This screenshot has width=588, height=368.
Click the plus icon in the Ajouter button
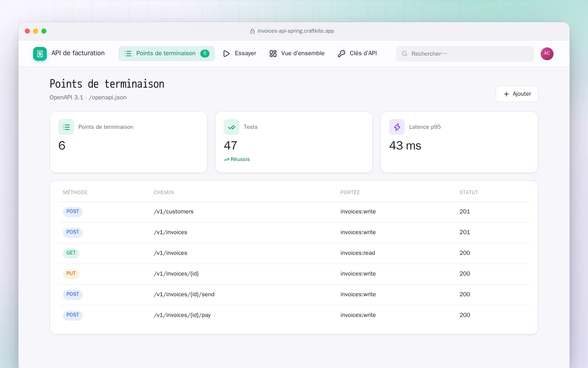[x=507, y=94]
